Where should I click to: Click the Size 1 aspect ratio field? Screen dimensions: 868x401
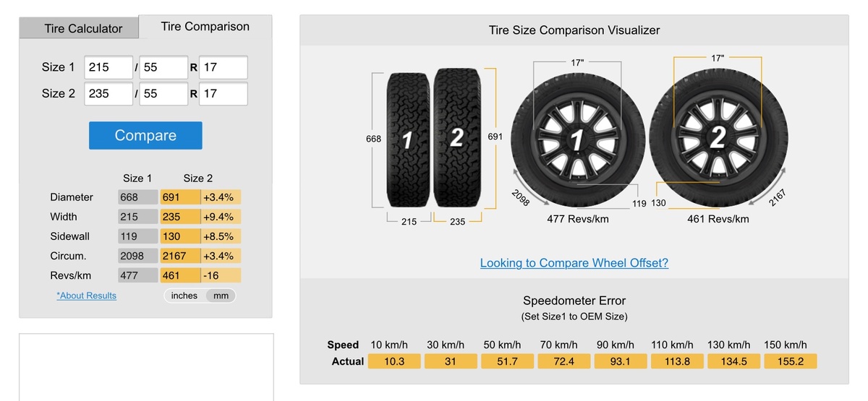(x=163, y=67)
